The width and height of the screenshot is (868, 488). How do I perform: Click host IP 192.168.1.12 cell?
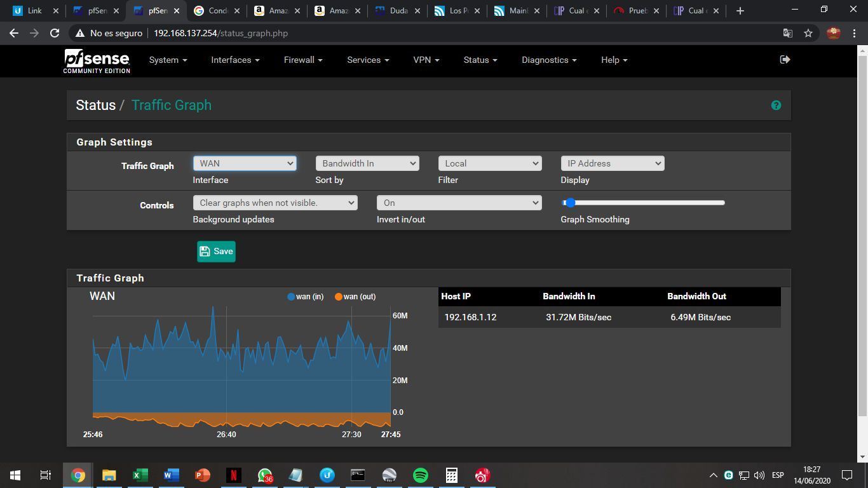pyautogui.click(x=470, y=317)
